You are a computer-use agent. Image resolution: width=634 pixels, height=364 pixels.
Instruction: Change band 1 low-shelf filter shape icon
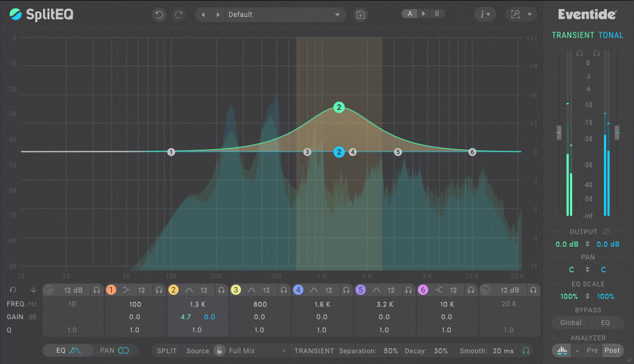point(126,290)
